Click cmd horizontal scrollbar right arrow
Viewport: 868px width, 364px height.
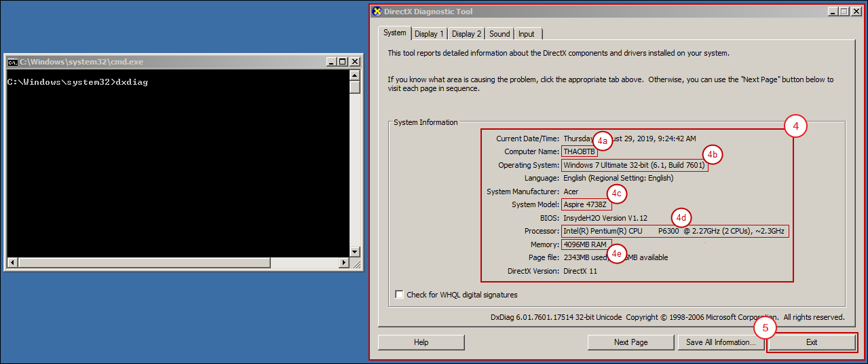point(343,262)
